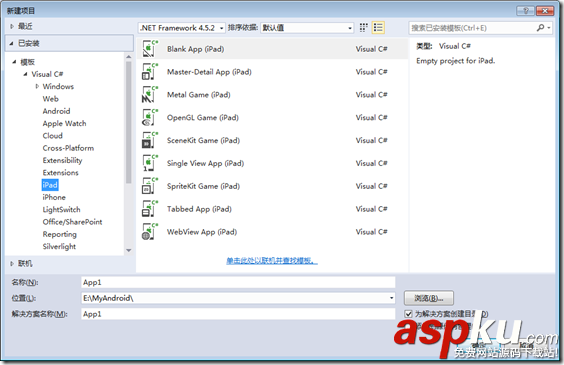Image resolution: width=564 pixels, height=365 pixels.
Task: Select the LightSwitch category
Action: click(x=62, y=209)
